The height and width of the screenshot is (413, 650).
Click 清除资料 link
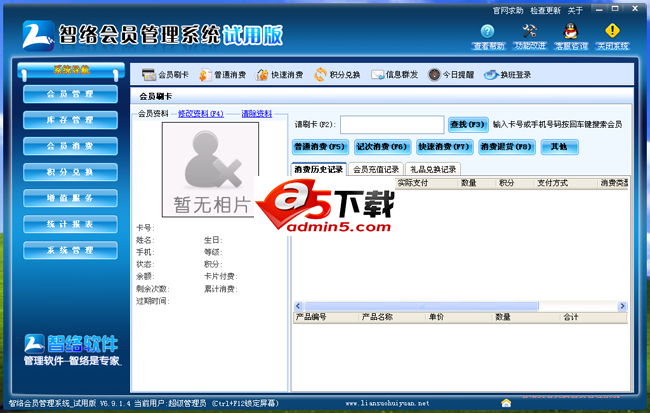click(257, 114)
